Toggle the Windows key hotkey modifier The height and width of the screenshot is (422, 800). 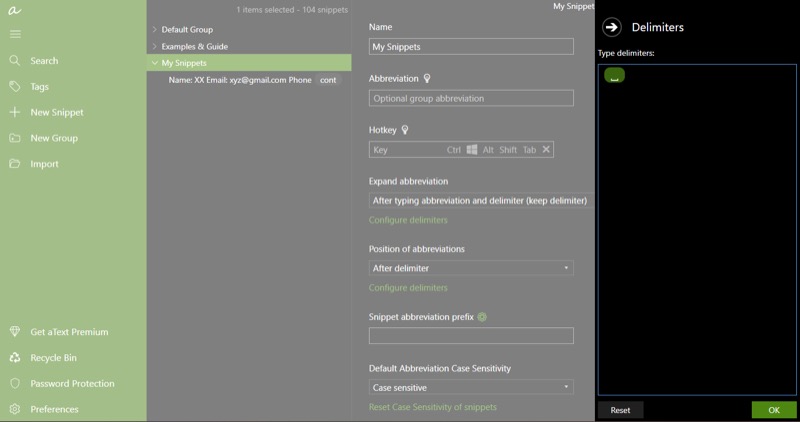pyautogui.click(x=472, y=150)
